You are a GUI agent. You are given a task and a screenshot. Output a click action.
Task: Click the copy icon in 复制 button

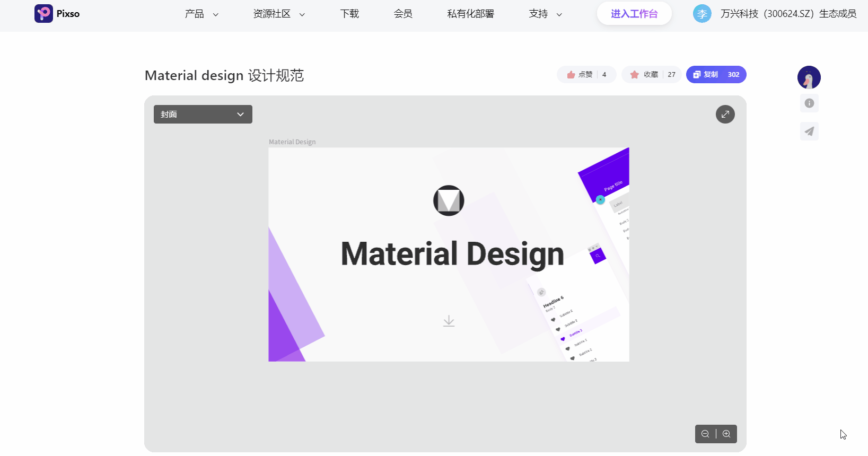coord(697,75)
